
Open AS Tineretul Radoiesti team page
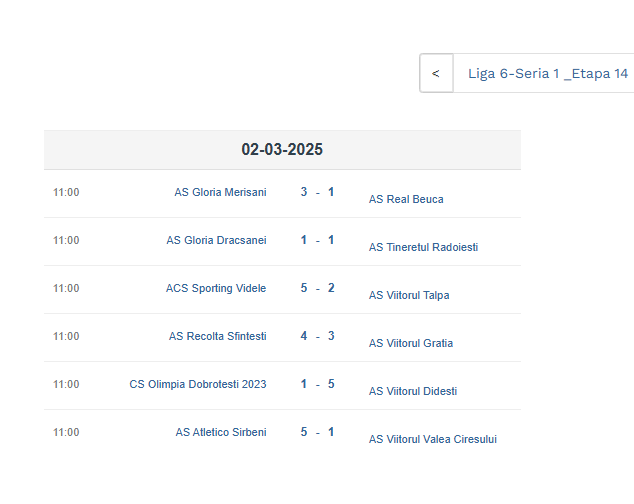click(x=423, y=247)
